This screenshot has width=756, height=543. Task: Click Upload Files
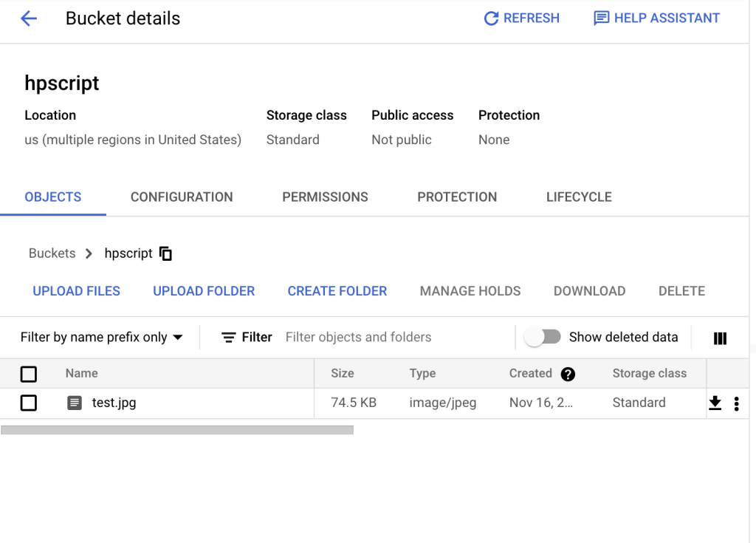76,291
